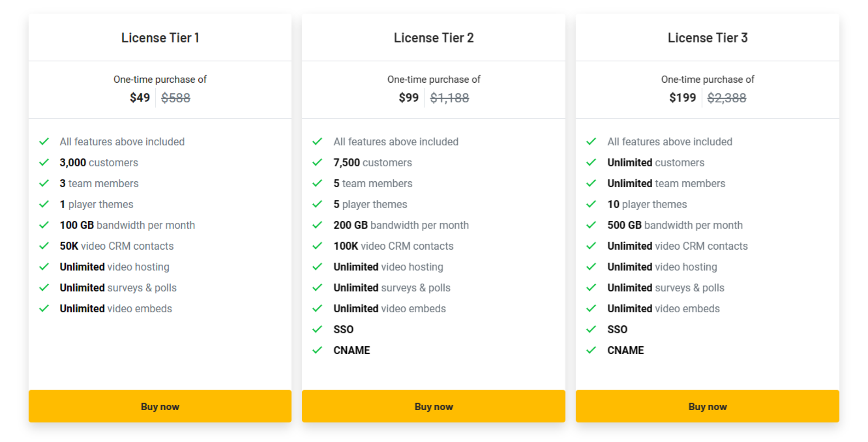
Task: Click checkmark beside 100K video CRM contacts
Action: [x=317, y=245]
